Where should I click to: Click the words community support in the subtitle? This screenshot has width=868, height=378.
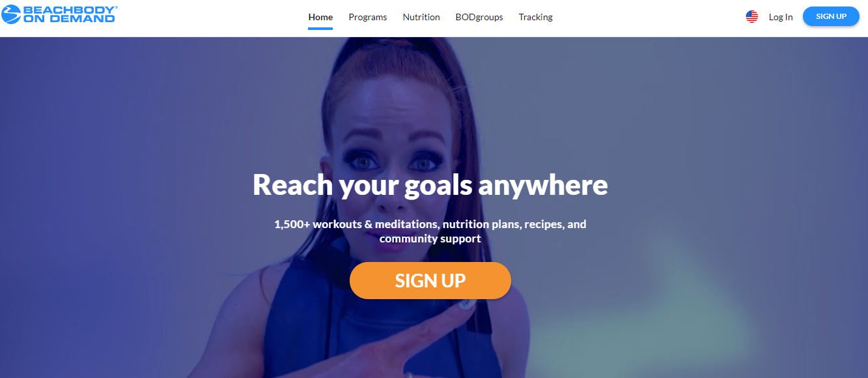pyautogui.click(x=430, y=239)
